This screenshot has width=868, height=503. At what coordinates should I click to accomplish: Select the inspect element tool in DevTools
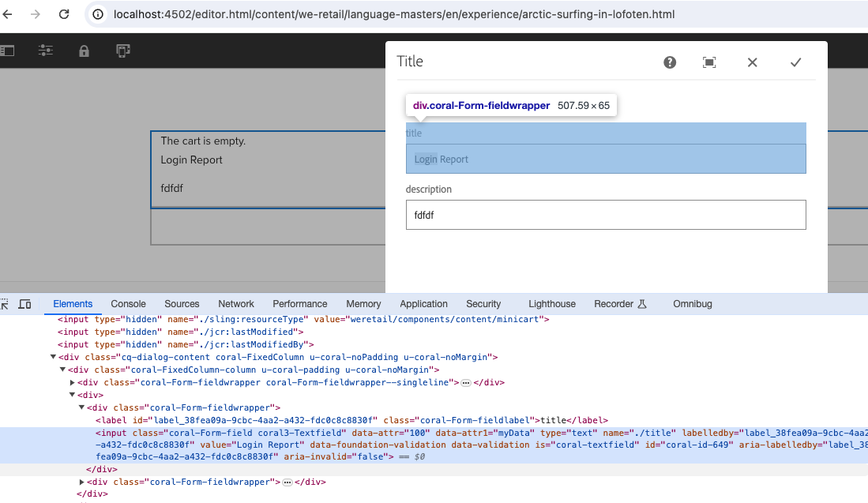pos(6,303)
